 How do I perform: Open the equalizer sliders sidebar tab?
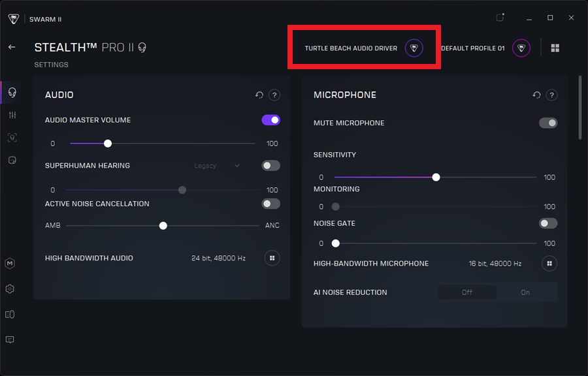[12, 115]
